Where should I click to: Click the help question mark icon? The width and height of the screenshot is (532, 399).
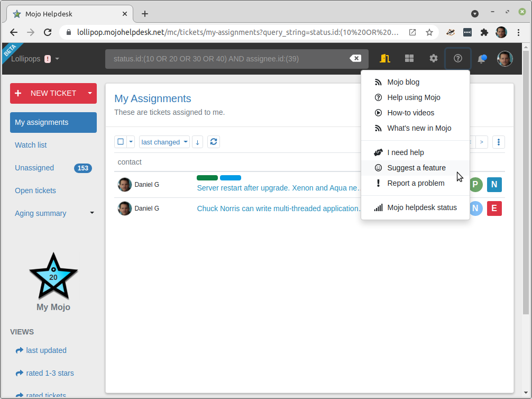coord(458,59)
